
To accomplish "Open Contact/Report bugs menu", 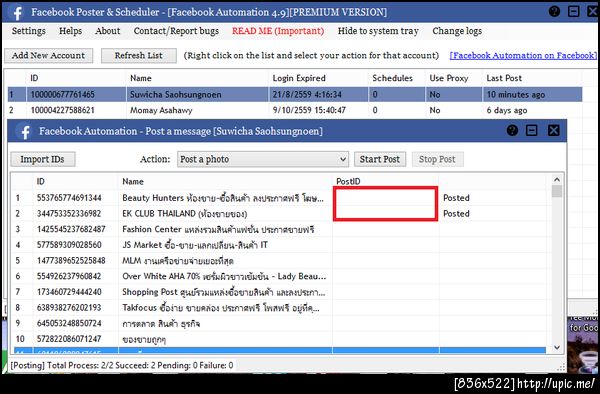I will (x=176, y=31).
